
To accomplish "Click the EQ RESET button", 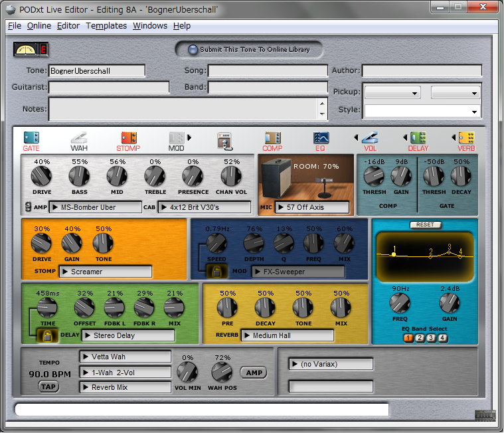I will coord(425,224).
